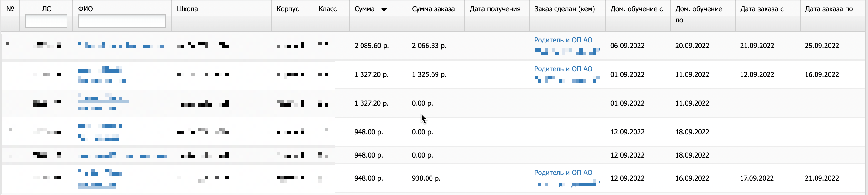Click the Класс column header
This screenshot has height=195, width=868.
tap(328, 9)
